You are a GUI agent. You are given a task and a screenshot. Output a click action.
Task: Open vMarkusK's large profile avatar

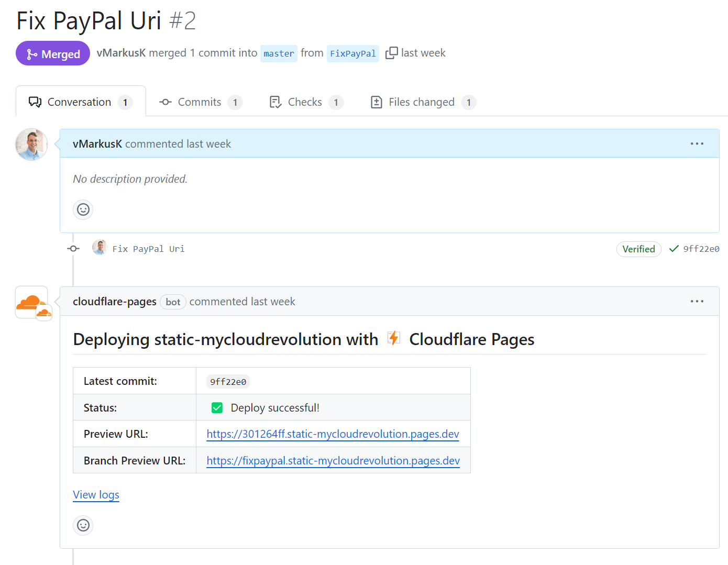point(31,145)
